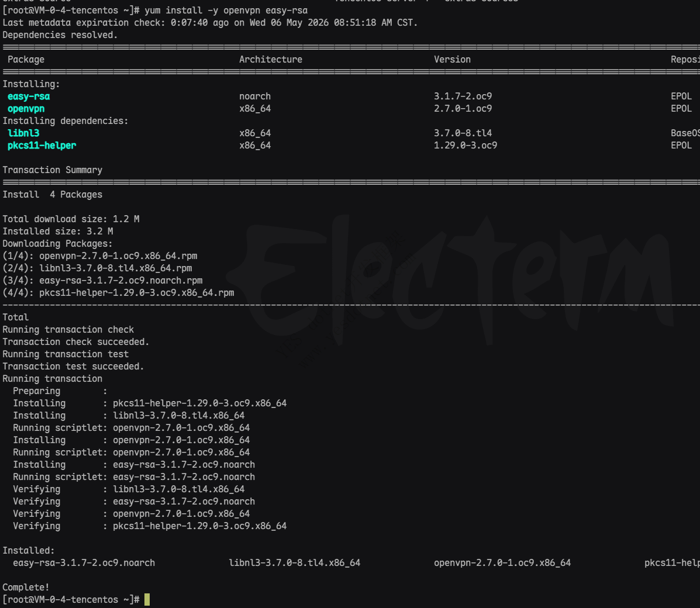Click "Transaction check succeeded."

(76, 342)
